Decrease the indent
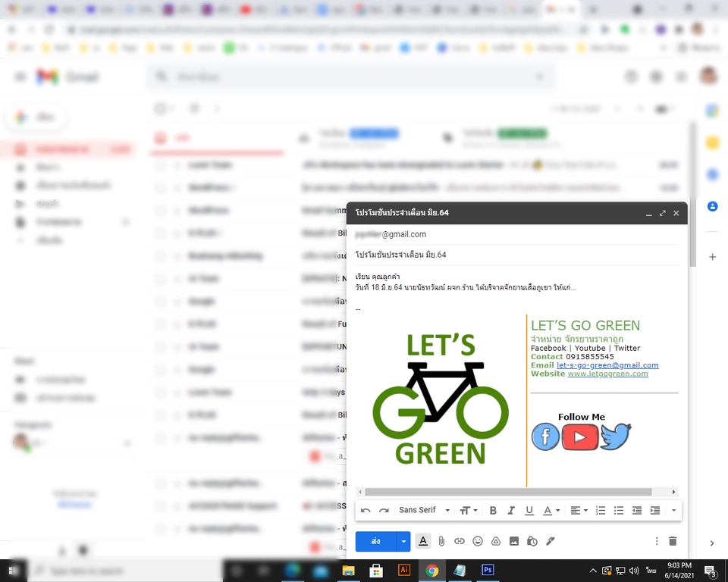This screenshot has width=728, height=582. pos(637,511)
